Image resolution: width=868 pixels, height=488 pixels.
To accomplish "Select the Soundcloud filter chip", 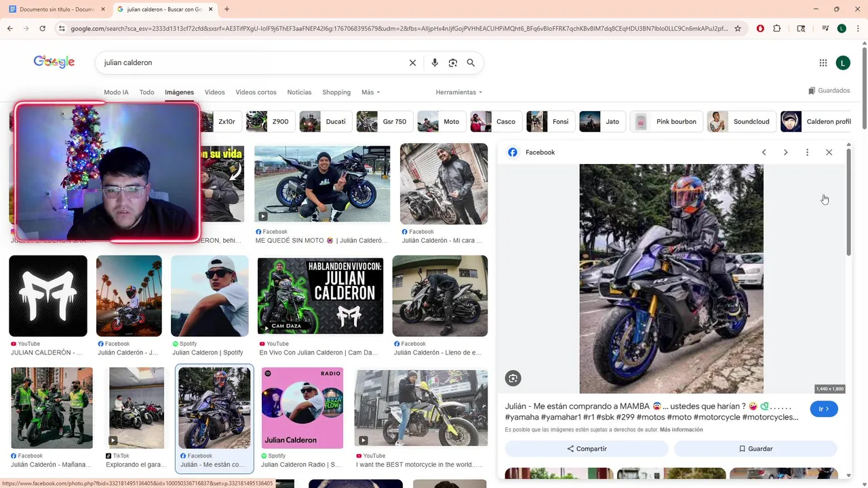I will [741, 121].
